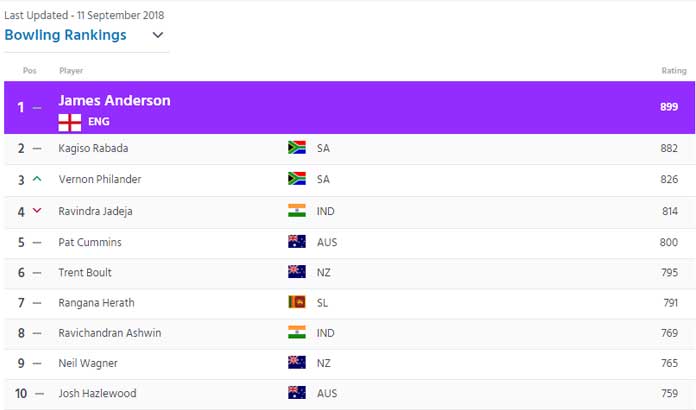Image resolution: width=696 pixels, height=410 pixels.
Task: Click the Sri Lanka flag beside Rangana Herath
Action: pyautogui.click(x=297, y=302)
